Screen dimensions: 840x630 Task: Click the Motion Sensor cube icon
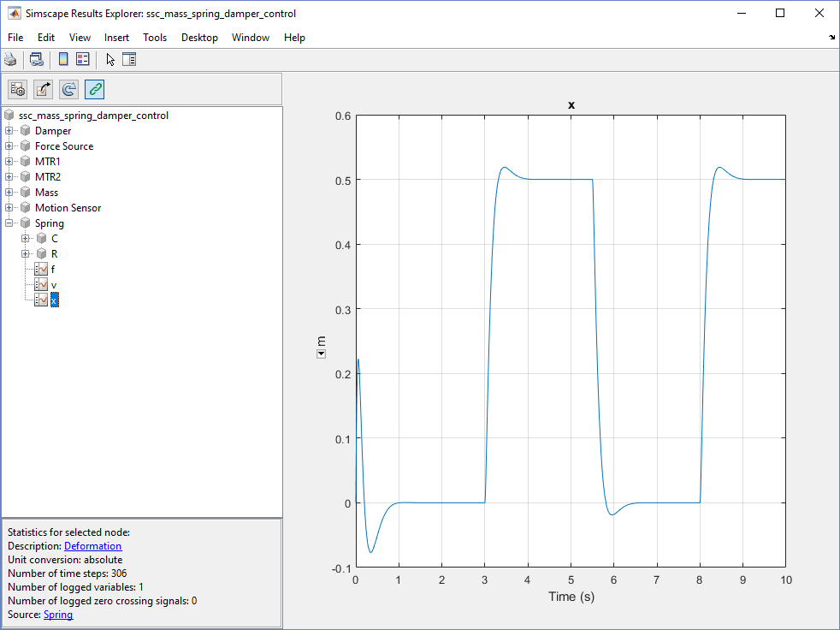pyautogui.click(x=25, y=207)
